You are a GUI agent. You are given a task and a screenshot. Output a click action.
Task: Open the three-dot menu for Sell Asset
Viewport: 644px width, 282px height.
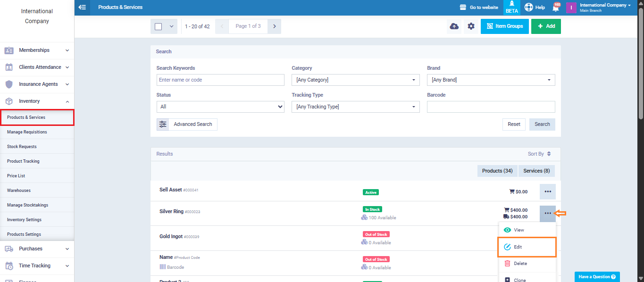point(547,192)
